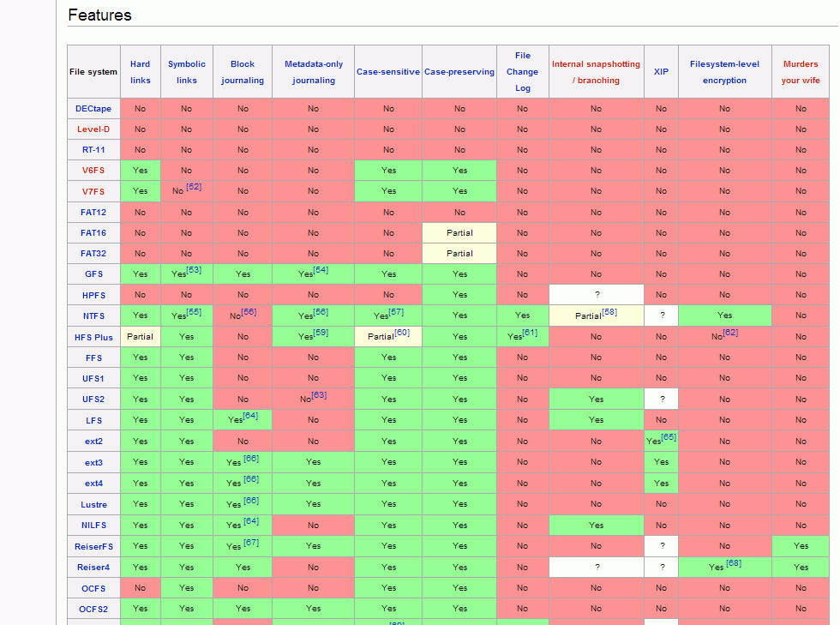Screen dimensions: 840x625
Task: Select the Partial cell in FAT32 row
Action: (x=459, y=254)
